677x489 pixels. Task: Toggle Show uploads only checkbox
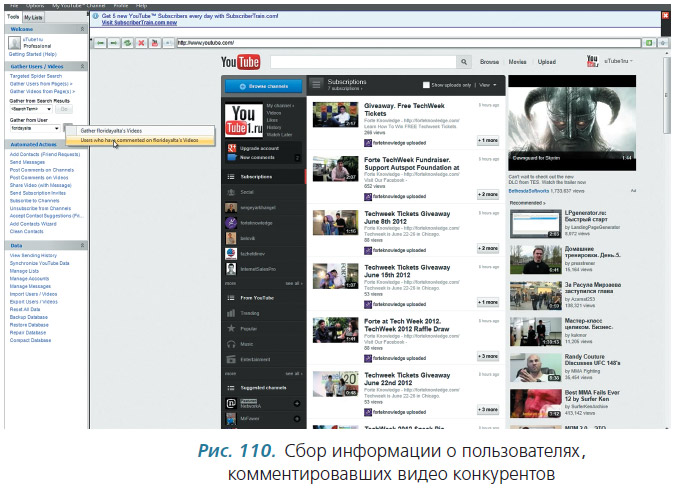[x=426, y=85]
